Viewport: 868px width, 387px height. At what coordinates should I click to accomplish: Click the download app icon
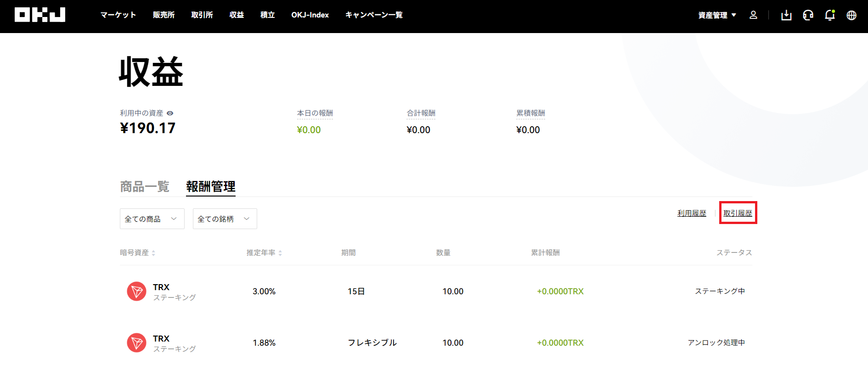786,15
